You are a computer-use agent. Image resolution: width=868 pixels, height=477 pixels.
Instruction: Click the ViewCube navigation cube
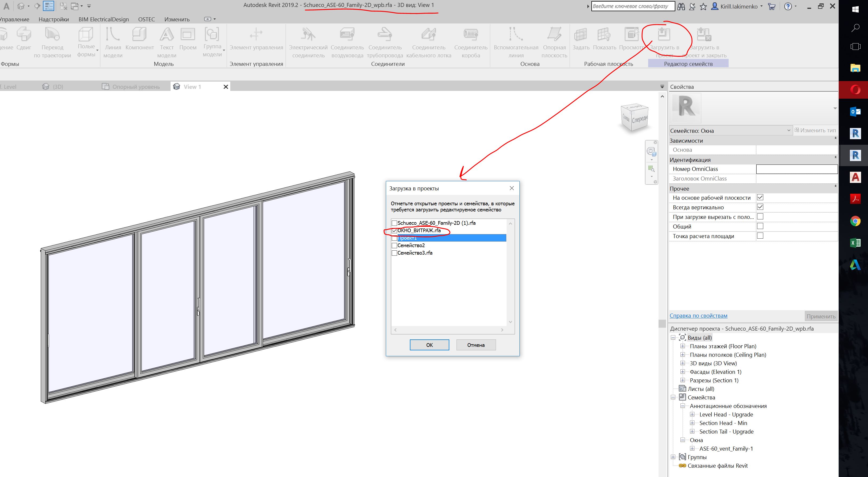635,118
